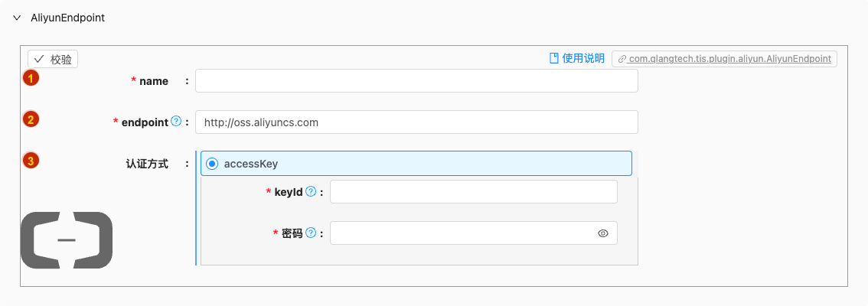Click the help icon beside 密码 label
Viewport: 868px width, 306px height.
(x=311, y=233)
